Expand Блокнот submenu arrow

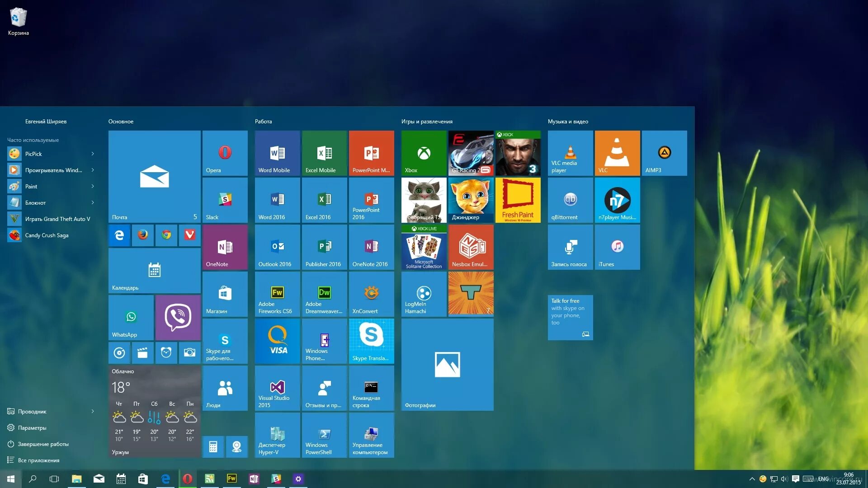[94, 202]
